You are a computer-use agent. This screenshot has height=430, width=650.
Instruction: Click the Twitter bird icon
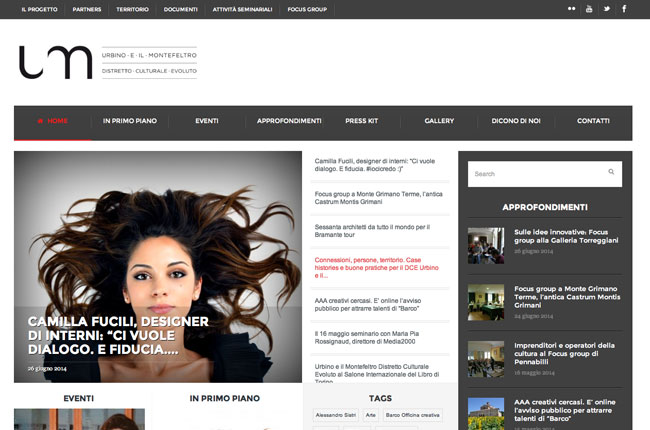coord(606,9)
